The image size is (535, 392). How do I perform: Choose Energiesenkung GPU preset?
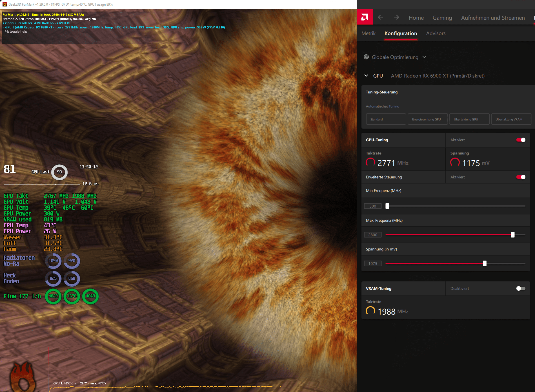pyautogui.click(x=428, y=119)
